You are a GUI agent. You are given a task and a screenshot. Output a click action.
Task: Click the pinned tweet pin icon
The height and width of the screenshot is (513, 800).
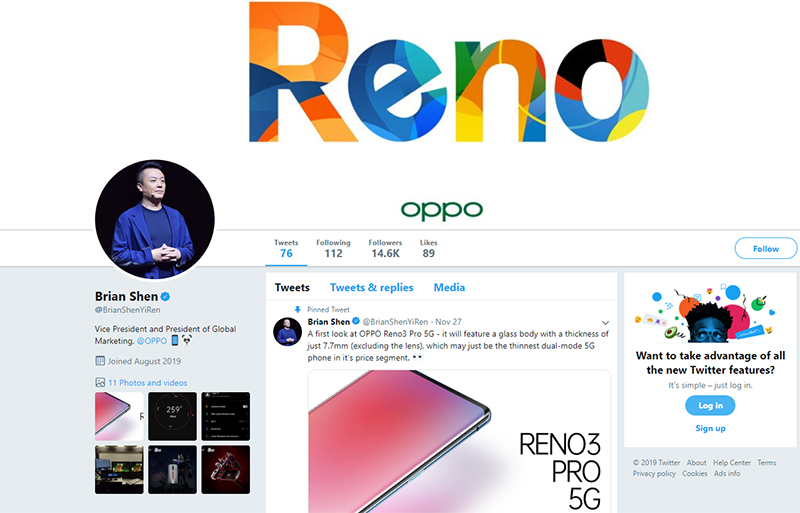tap(297, 309)
